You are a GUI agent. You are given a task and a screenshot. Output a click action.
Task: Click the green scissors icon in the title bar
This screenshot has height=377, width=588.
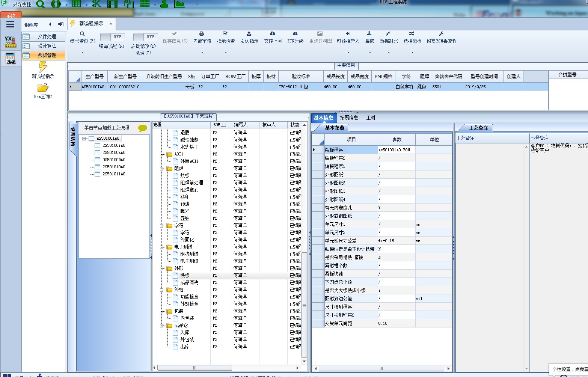(x=96, y=4)
